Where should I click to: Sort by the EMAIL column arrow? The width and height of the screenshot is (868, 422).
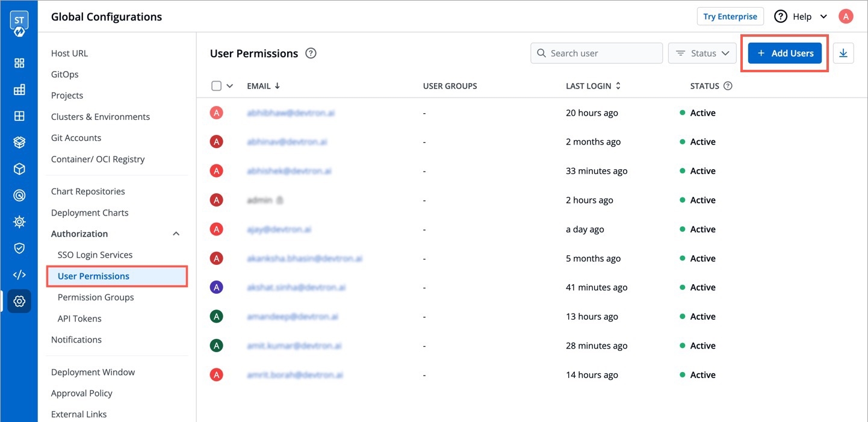point(277,86)
